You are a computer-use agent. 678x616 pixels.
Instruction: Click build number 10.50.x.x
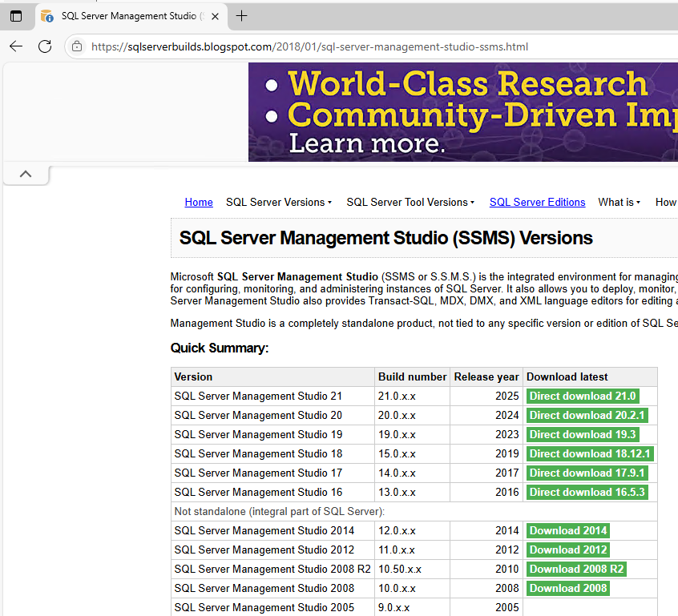tap(412, 570)
